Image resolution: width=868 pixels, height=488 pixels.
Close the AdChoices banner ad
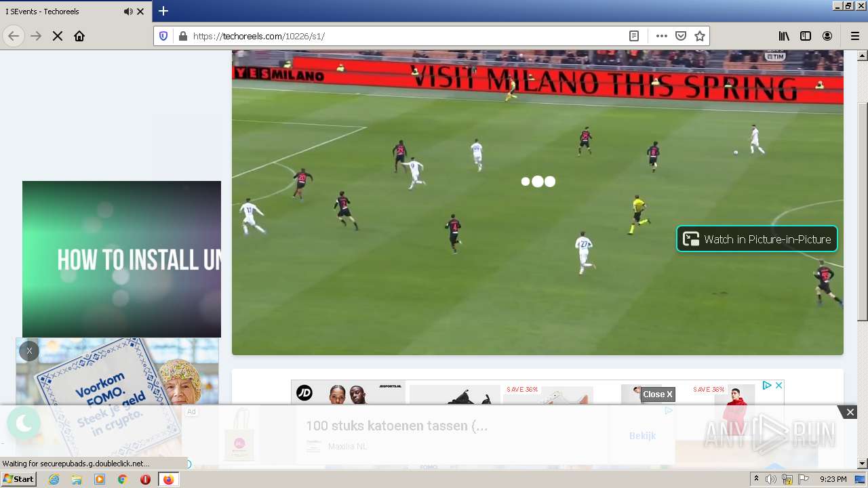[x=779, y=385]
